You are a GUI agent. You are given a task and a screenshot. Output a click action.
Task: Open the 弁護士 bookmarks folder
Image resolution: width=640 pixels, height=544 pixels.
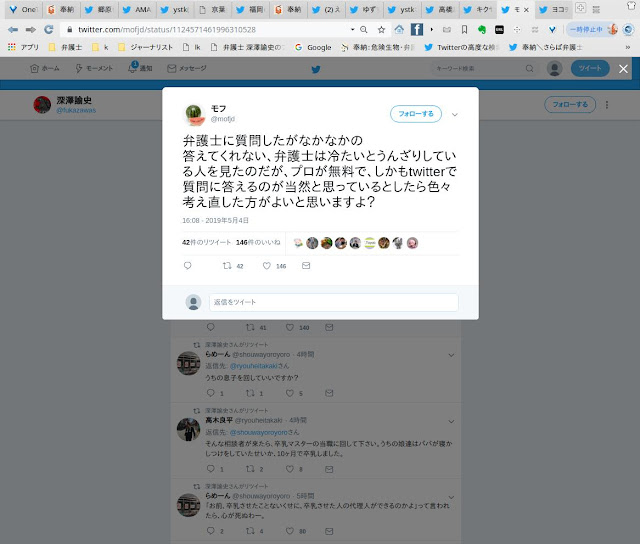coord(65,47)
